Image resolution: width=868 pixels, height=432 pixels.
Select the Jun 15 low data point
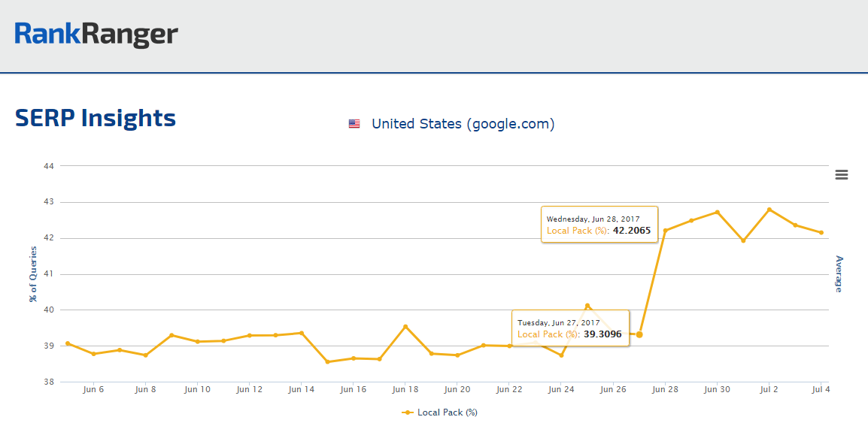327,362
